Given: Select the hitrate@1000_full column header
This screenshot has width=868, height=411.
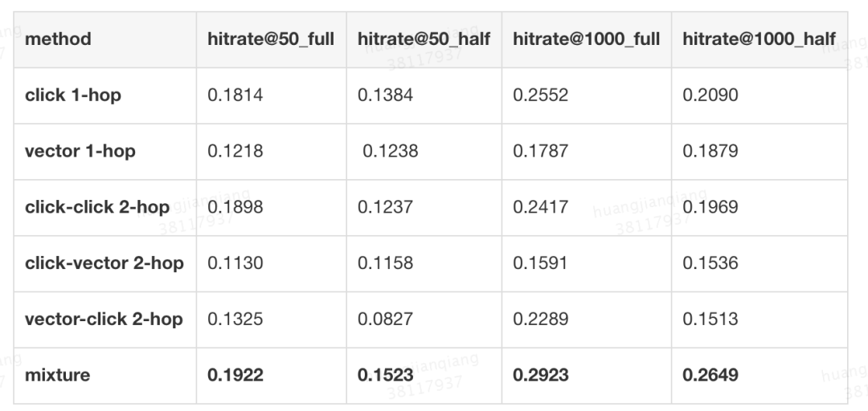Looking at the screenshot, I should (x=587, y=39).
